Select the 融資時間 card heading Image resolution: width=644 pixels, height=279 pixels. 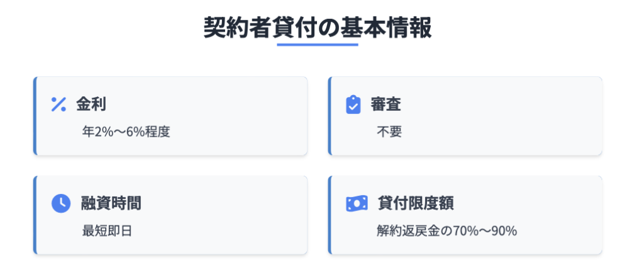pos(111,203)
